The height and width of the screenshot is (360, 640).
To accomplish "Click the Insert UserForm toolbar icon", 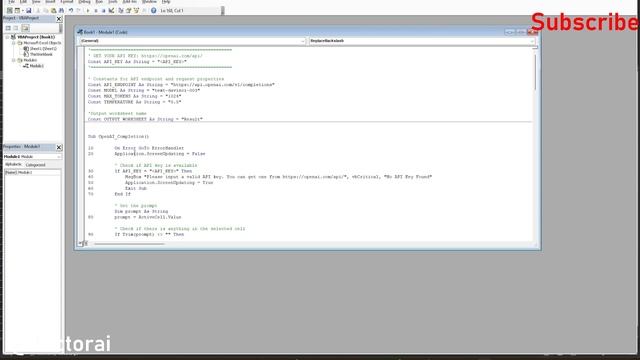I will (17, 11).
